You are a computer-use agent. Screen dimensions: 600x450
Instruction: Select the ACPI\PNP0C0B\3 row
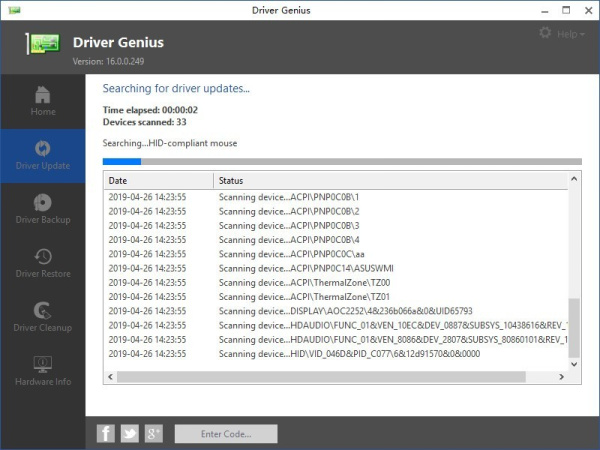336,225
